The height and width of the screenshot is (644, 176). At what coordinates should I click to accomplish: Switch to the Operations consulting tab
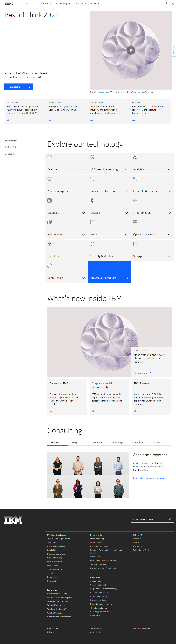click(x=138, y=442)
